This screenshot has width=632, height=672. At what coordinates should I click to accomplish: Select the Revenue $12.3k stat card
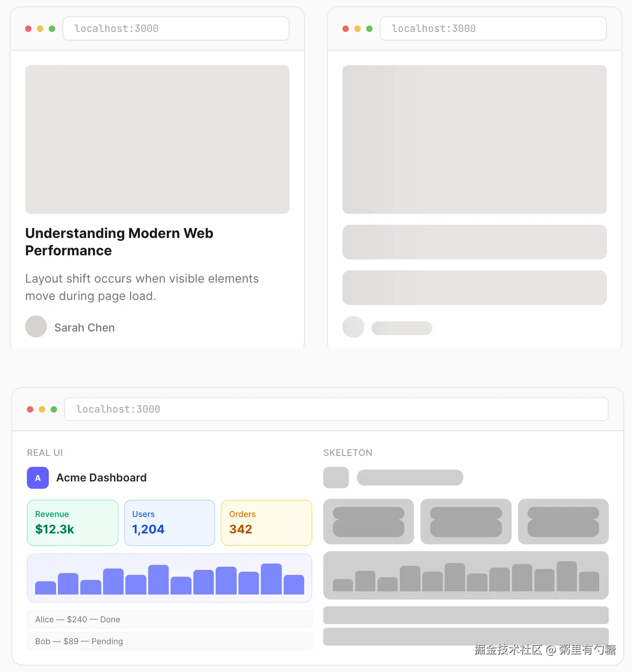tap(73, 523)
